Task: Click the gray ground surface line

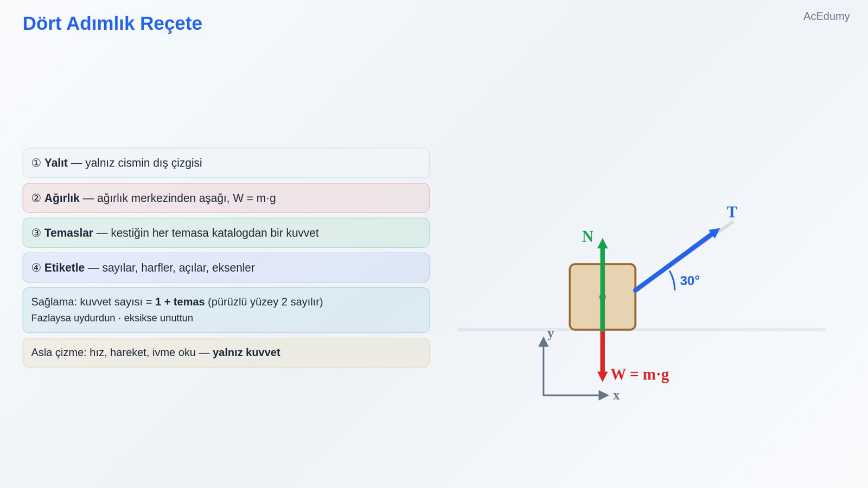Action: point(642,330)
